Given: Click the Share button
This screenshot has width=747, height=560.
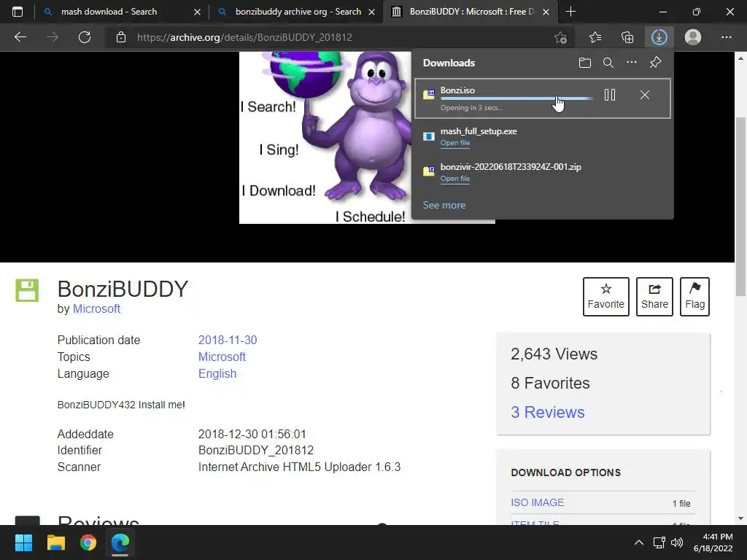Looking at the screenshot, I should point(654,296).
